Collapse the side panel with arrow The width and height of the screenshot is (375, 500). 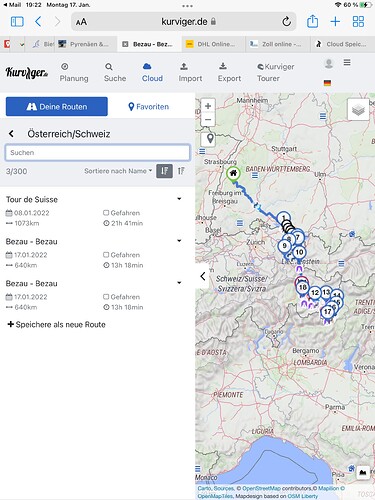202,276
